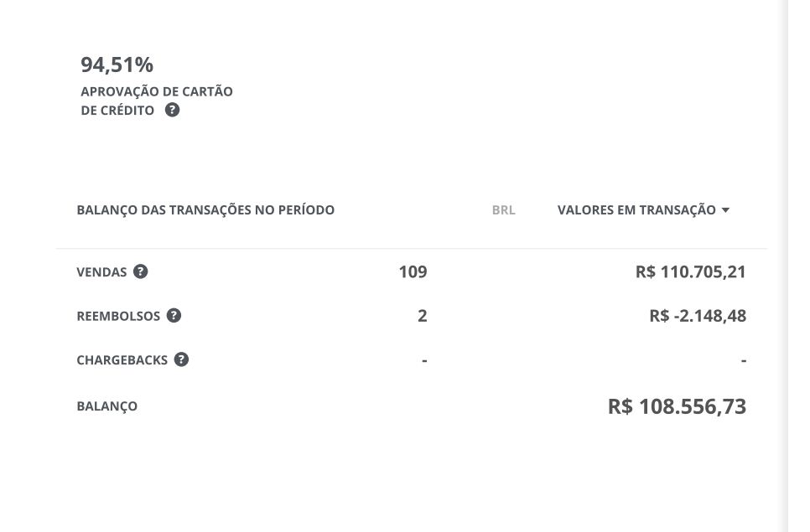810x532 pixels.
Task: Select the Balanço das transações no período heading
Action: pos(205,210)
